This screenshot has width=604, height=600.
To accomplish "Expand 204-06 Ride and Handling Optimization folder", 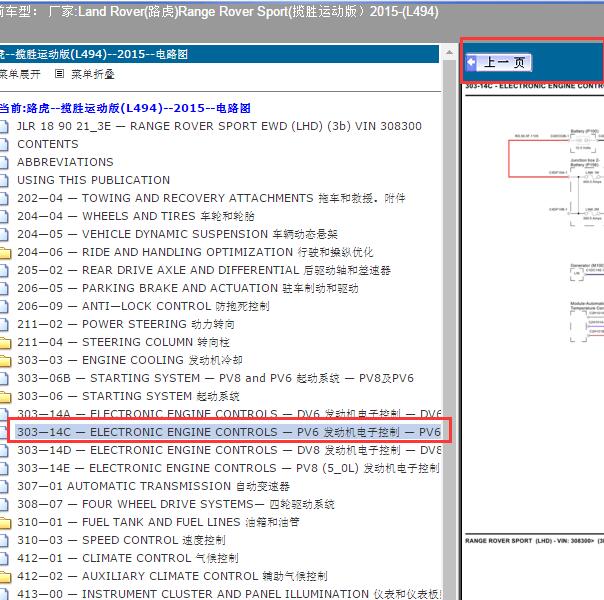I will click(195, 252).
